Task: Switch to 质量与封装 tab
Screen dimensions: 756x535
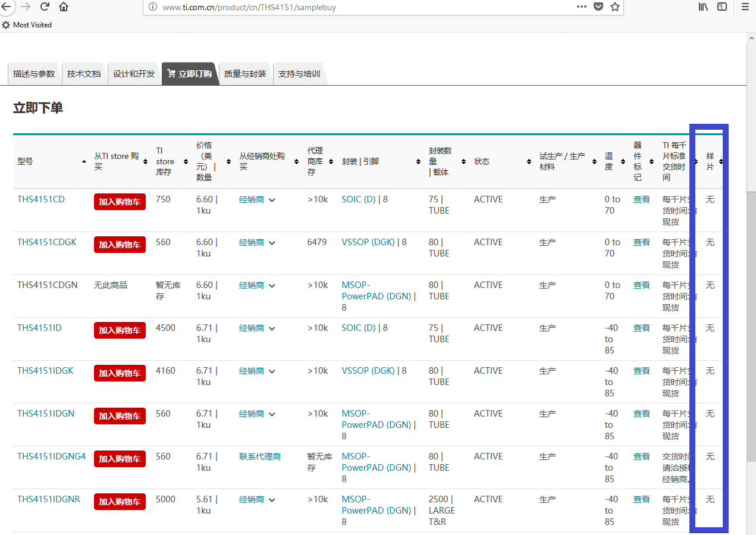Action: coord(245,74)
